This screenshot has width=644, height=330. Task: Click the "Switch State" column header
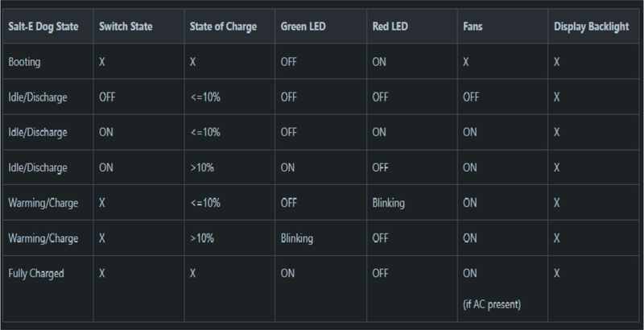point(124,27)
